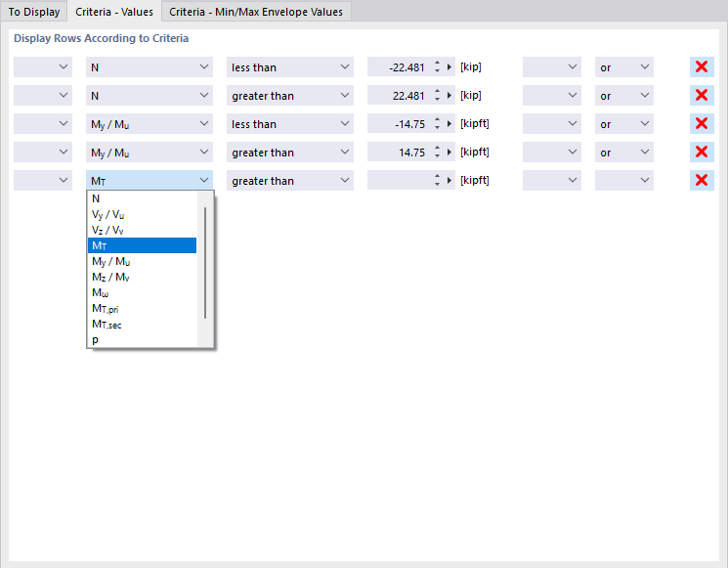728x568 pixels.
Task: Click the 22.481 value input field
Action: click(400, 95)
